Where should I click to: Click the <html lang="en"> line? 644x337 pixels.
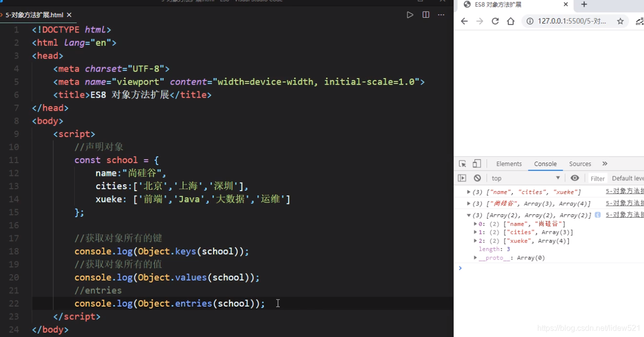coord(74,43)
